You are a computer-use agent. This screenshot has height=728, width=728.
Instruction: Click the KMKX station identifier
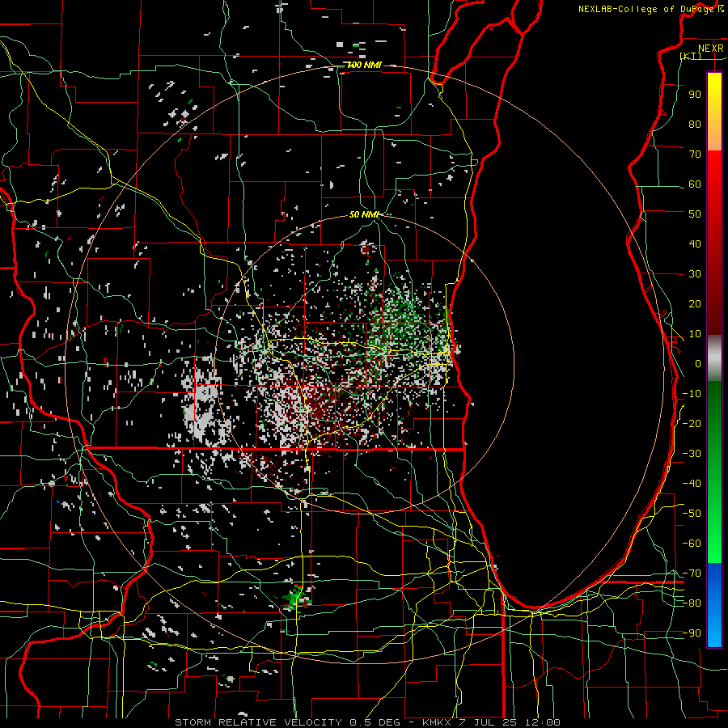pyautogui.click(x=437, y=722)
